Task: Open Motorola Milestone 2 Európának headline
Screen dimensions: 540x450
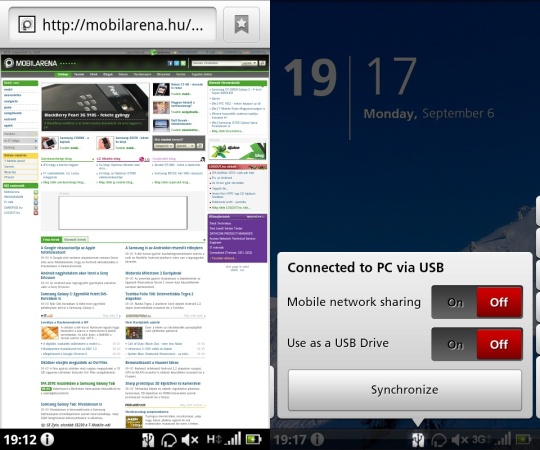Action: pyautogui.click(x=153, y=273)
